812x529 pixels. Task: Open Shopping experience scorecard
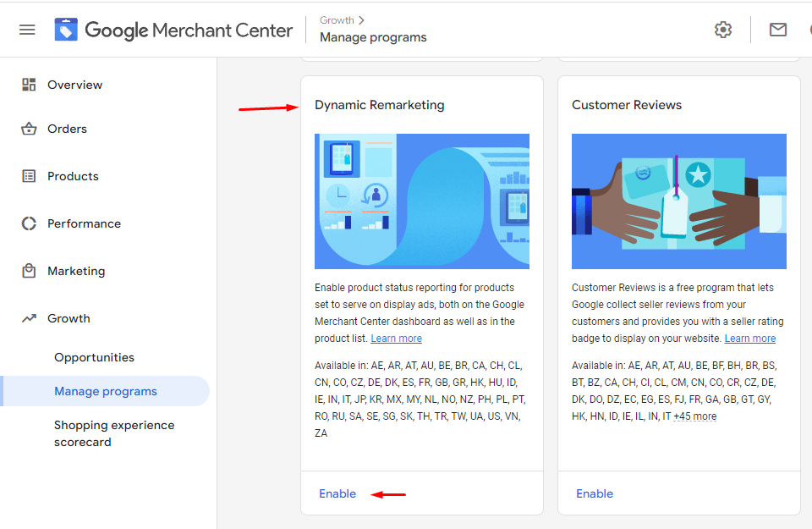pyautogui.click(x=114, y=433)
